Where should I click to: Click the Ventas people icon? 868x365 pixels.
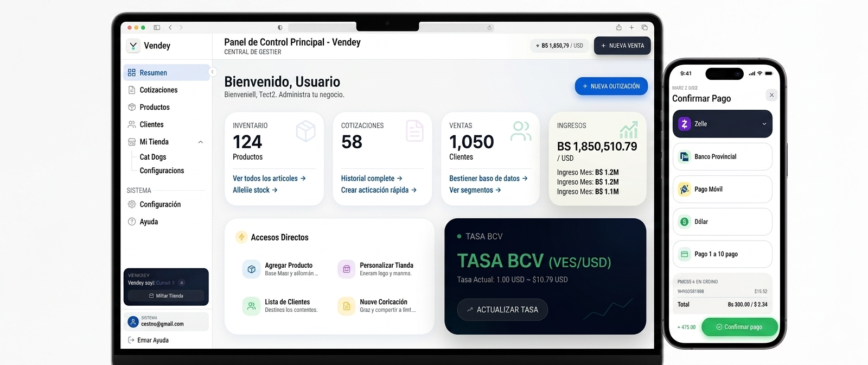521,131
